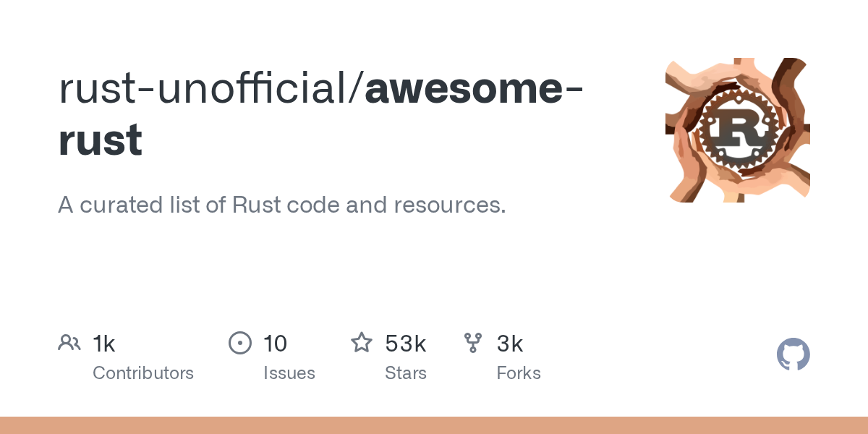
Task: Click the "A curated list" description text
Action: 137,205
